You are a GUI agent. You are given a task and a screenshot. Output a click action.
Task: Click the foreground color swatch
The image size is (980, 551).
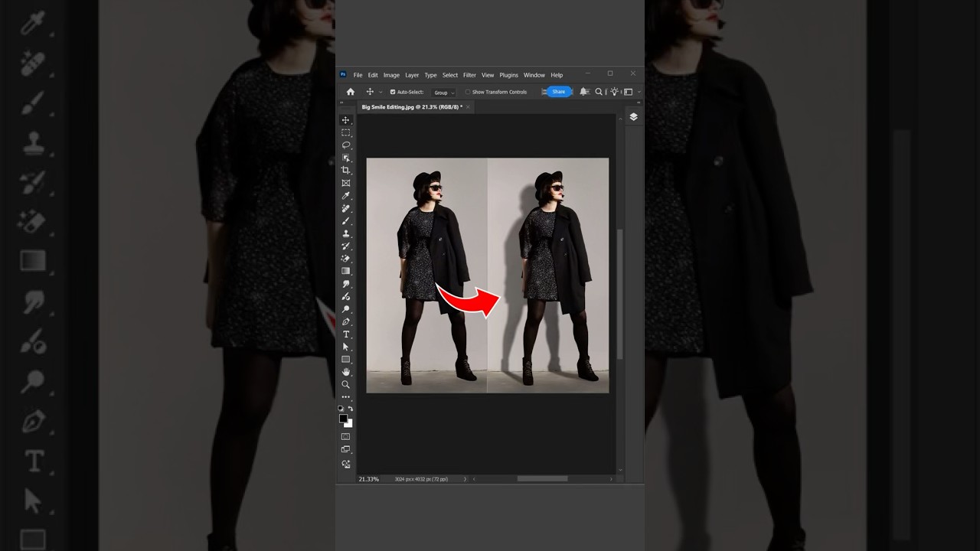(343, 419)
